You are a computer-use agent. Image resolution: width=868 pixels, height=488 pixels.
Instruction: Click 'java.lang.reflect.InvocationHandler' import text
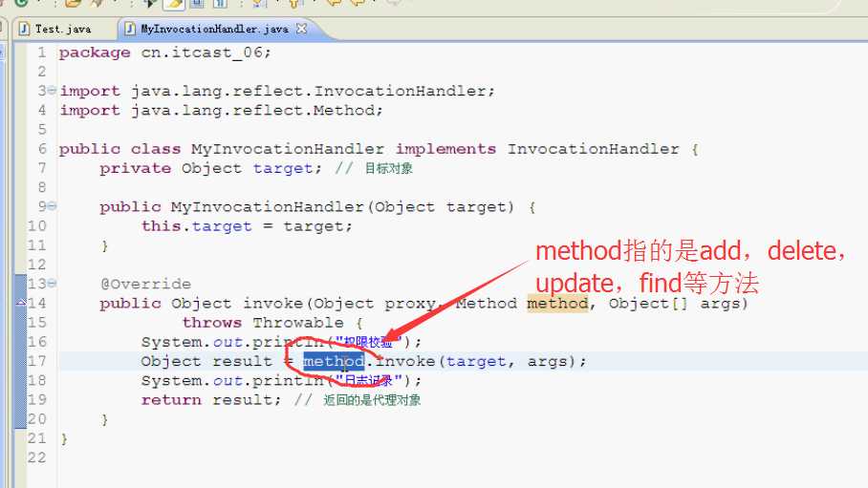309,91
